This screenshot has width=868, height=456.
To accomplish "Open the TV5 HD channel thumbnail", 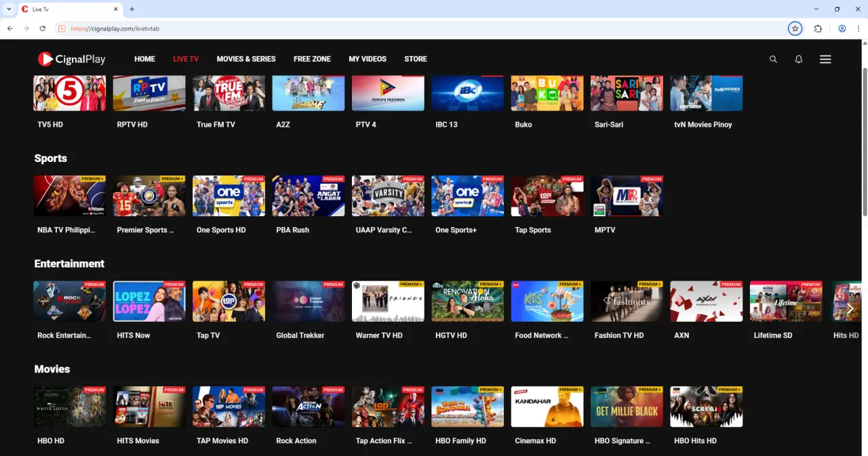I will (x=70, y=93).
